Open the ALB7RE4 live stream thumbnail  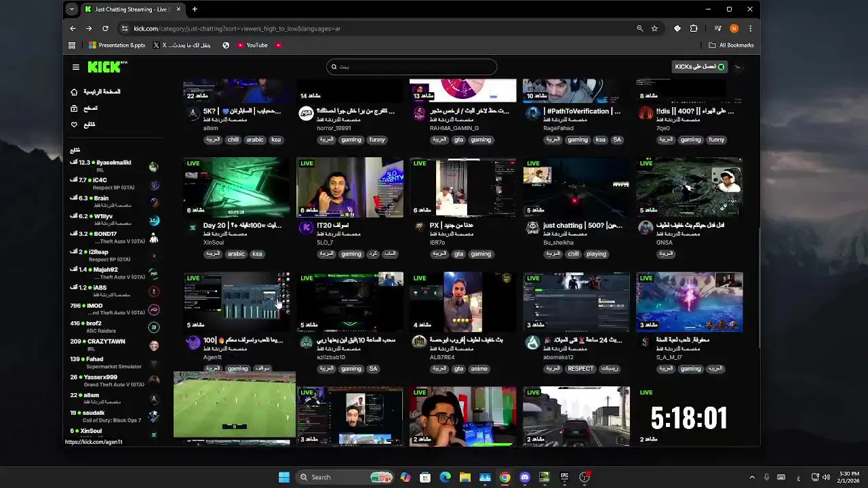coord(462,302)
